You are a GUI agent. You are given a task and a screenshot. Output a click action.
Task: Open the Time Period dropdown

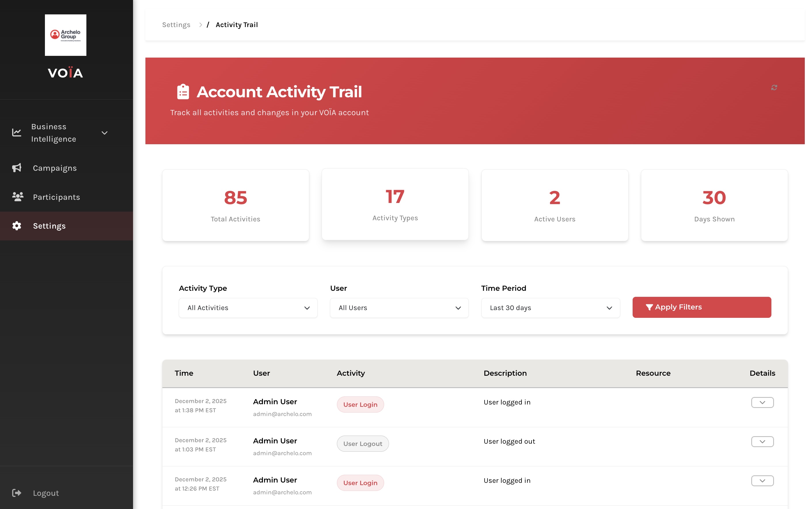550,308
